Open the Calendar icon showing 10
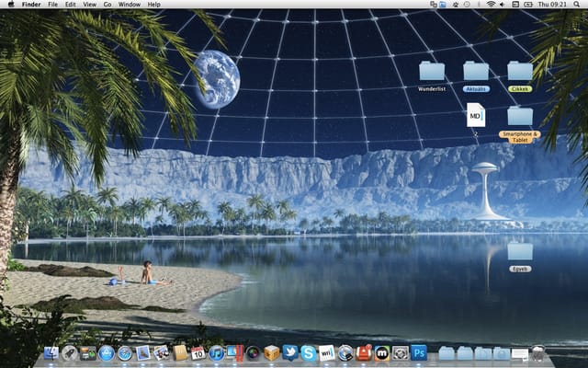 point(198,353)
